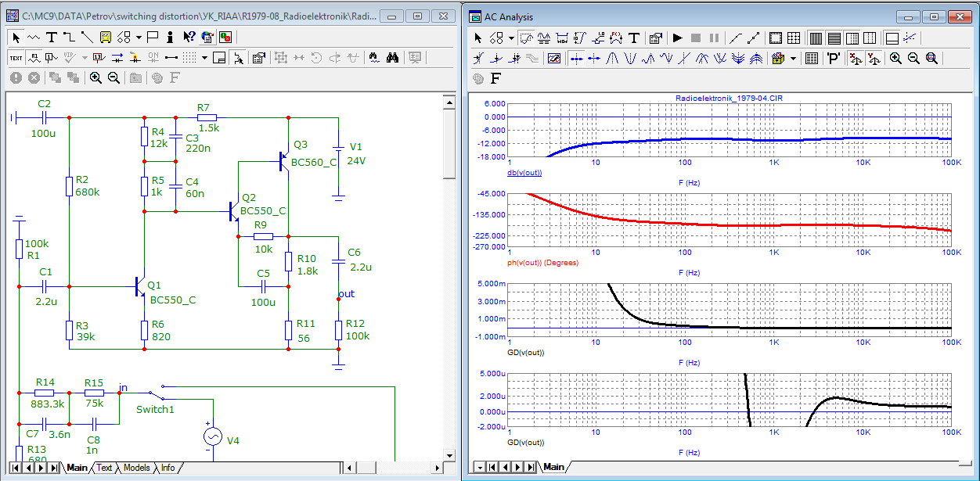Choose the diagonal wire drawing tool
This screenshot has height=481, width=980.
click(x=86, y=37)
